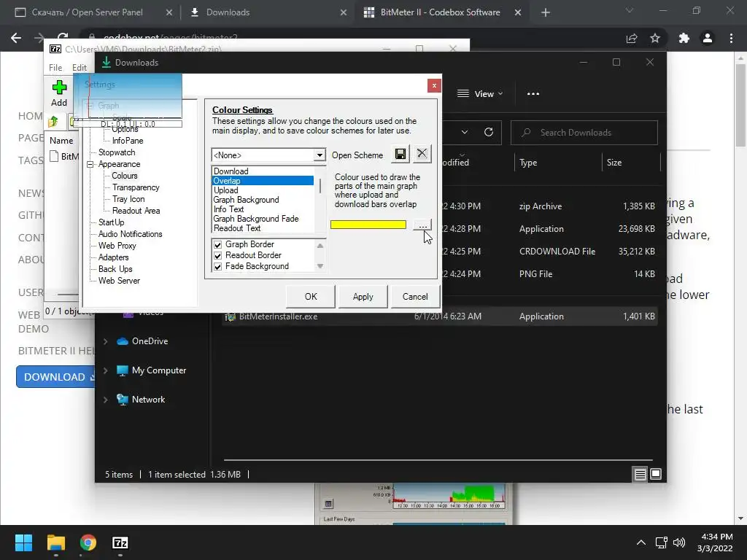Open Windows Start menu

pyautogui.click(x=23, y=542)
